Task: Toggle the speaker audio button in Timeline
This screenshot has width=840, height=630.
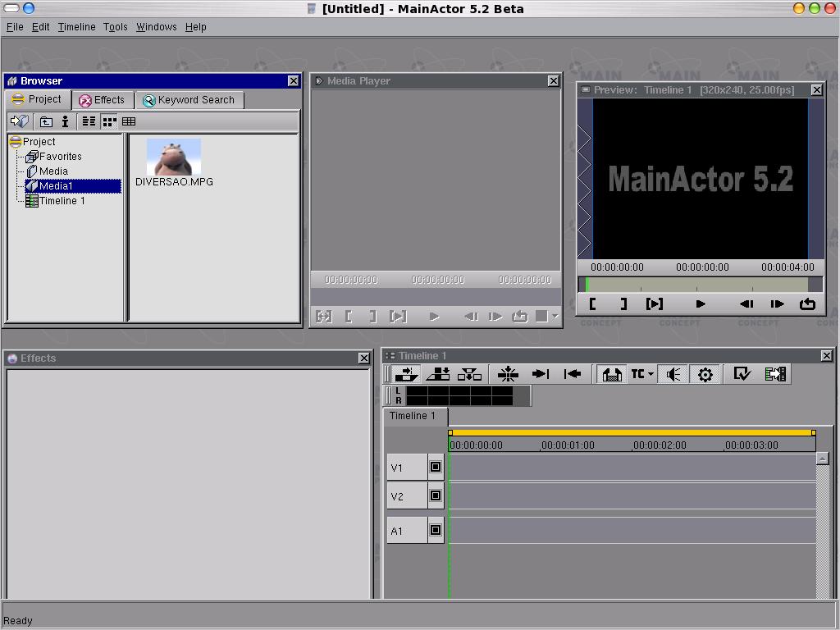Action: (x=673, y=374)
